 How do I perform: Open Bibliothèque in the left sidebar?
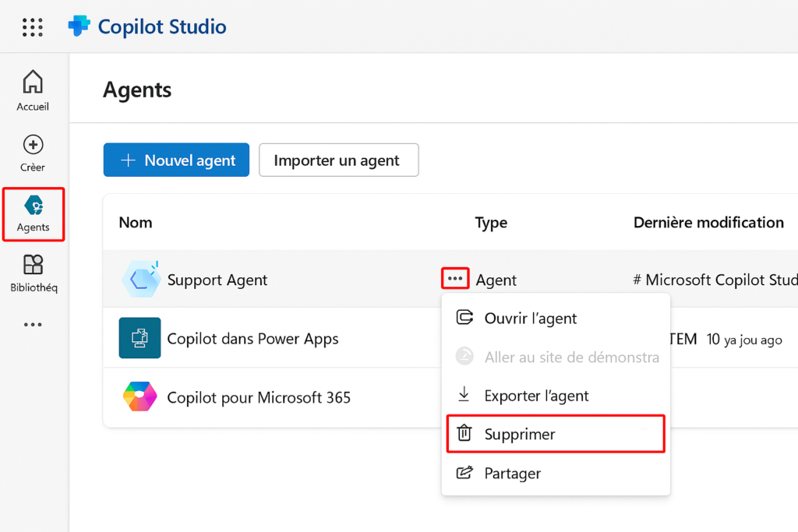34,273
